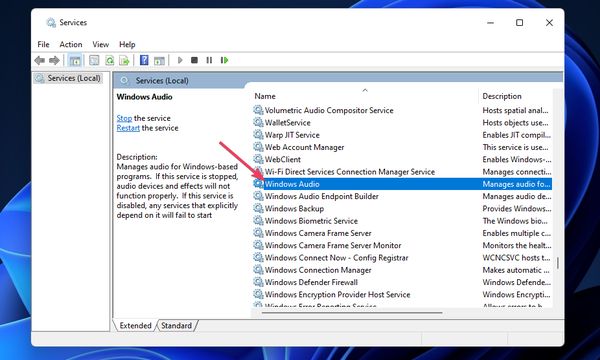Click description 'Hosts spatial anal...' cell
Viewport: 600px width, 360px height.
tap(515, 110)
